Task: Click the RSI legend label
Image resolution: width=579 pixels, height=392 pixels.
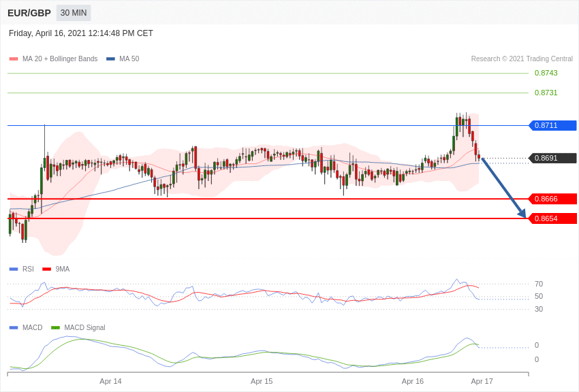Action: click(x=28, y=269)
